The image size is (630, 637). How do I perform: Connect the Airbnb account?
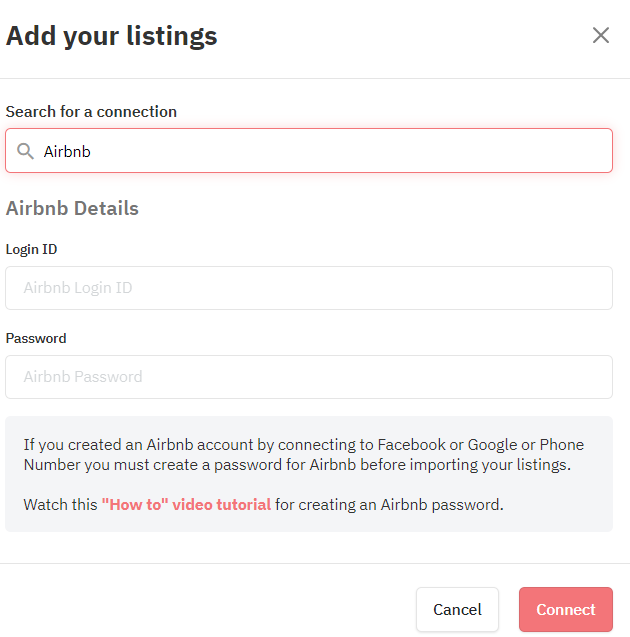point(566,609)
